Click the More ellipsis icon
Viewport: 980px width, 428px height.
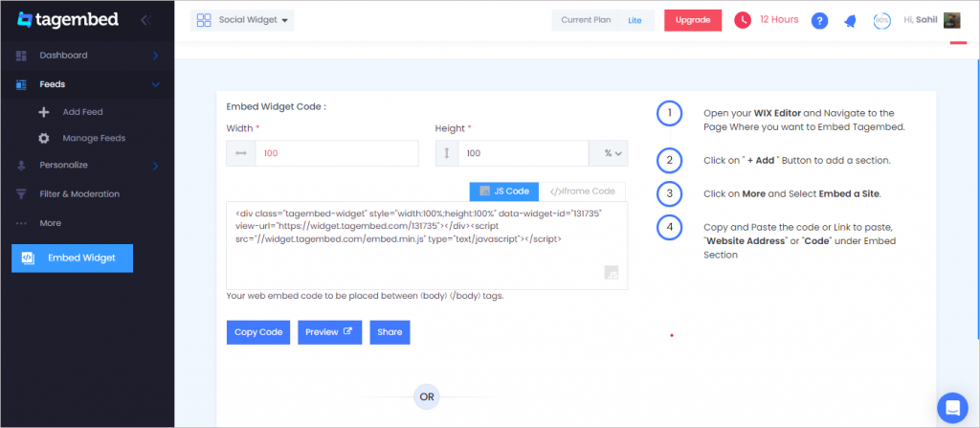pyautogui.click(x=21, y=223)
